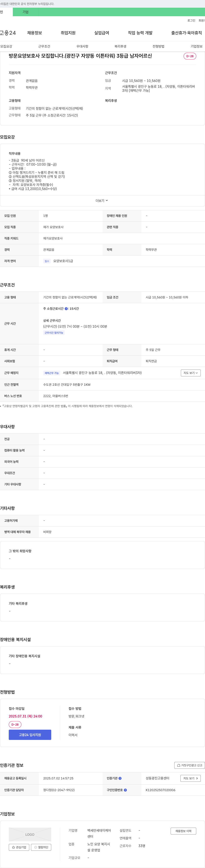The width and height of the screenshot is (205, 868).
Task: Click the 2222, 마을버스5번 bus route text
Action: point(56,396)
